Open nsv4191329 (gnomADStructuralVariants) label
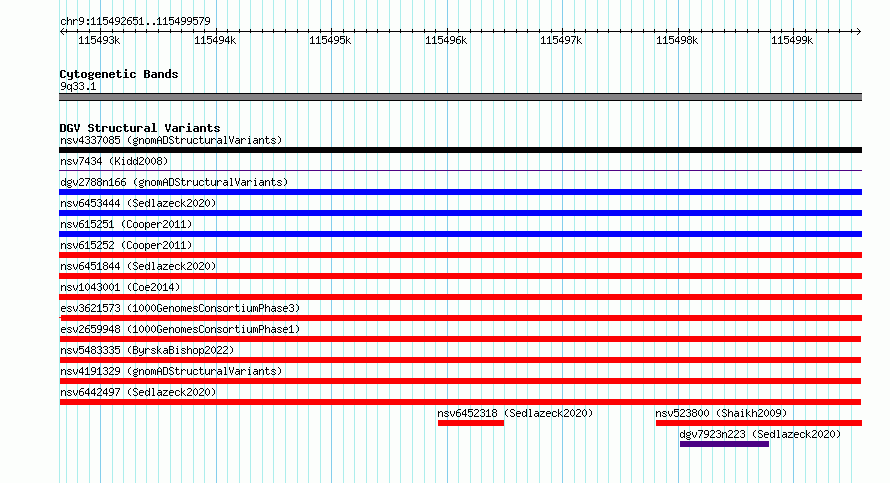This screenshot has height=483, width=890. (171, 371)
